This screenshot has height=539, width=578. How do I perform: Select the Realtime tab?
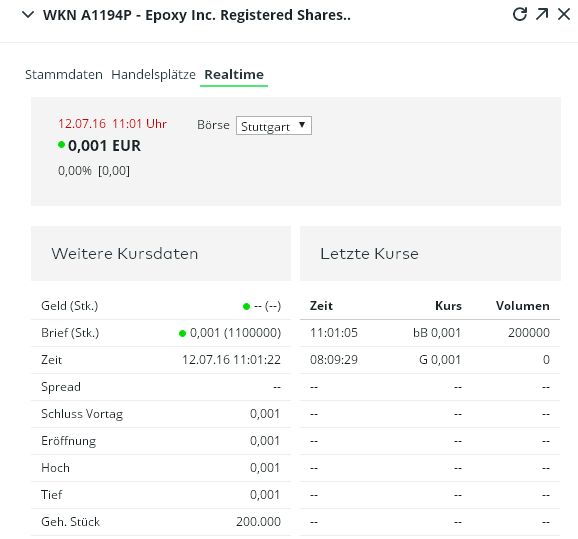pos(234,74)
